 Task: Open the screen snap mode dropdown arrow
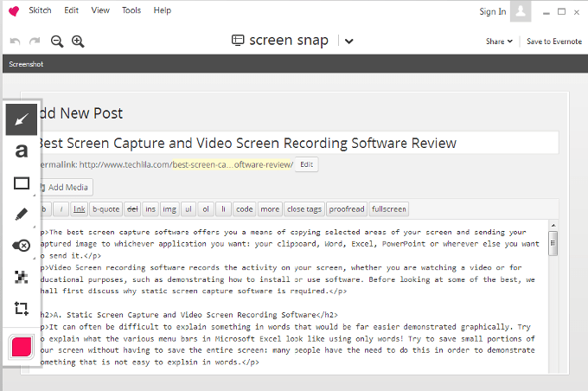click(x=348, y=41)
